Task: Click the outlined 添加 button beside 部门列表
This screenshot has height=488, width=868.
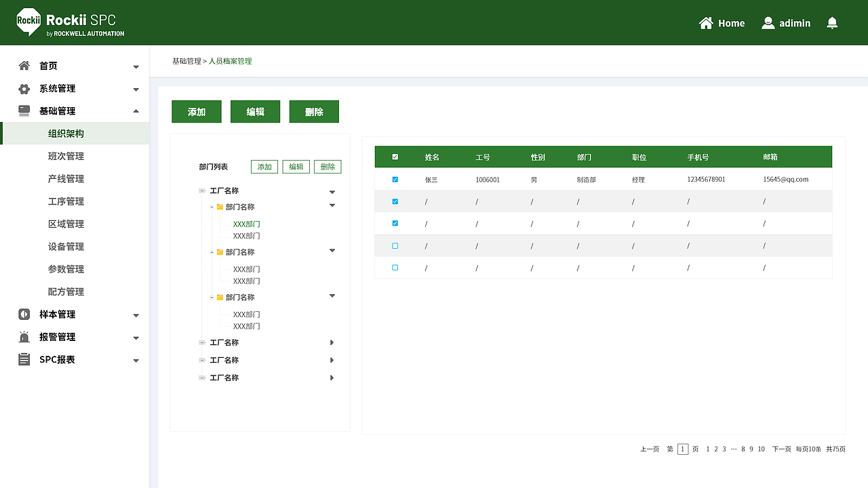Action: coord(264,167)
